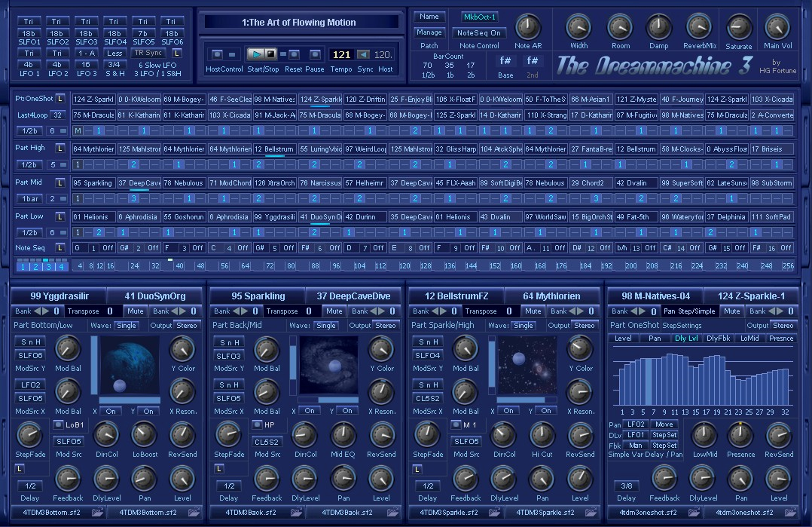Click Bank right arrow under 95 Sparkling

244,311
